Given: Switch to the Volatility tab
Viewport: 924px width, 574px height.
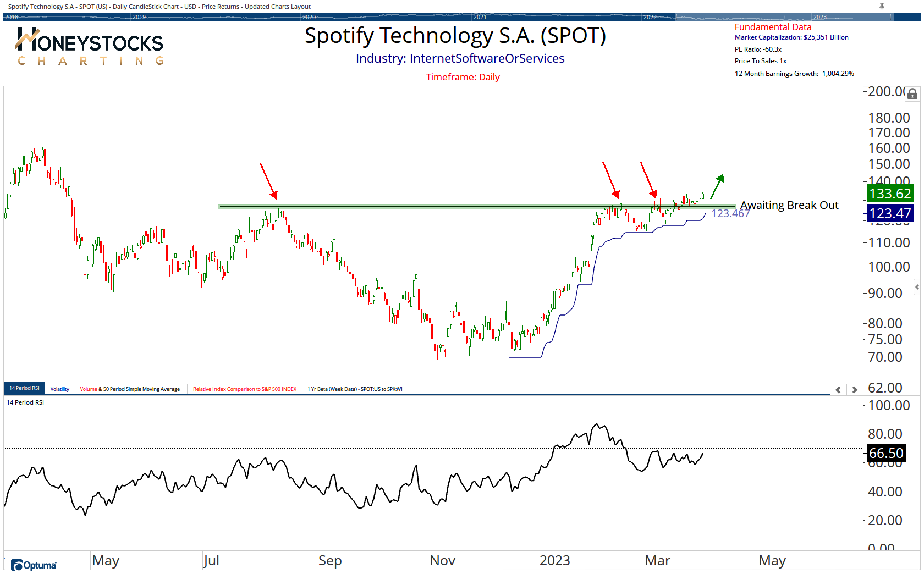Looking at the screenshot, I should (x=60, y=389).
